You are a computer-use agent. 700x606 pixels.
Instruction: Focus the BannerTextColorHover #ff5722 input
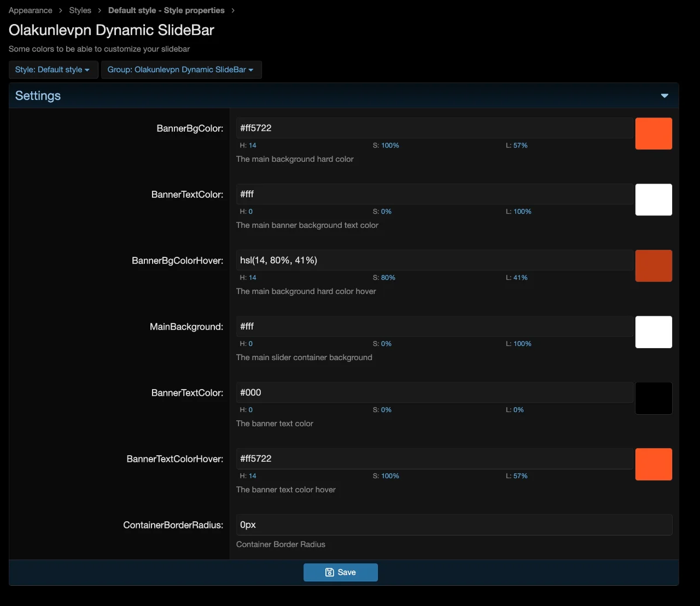coord(434,459)
